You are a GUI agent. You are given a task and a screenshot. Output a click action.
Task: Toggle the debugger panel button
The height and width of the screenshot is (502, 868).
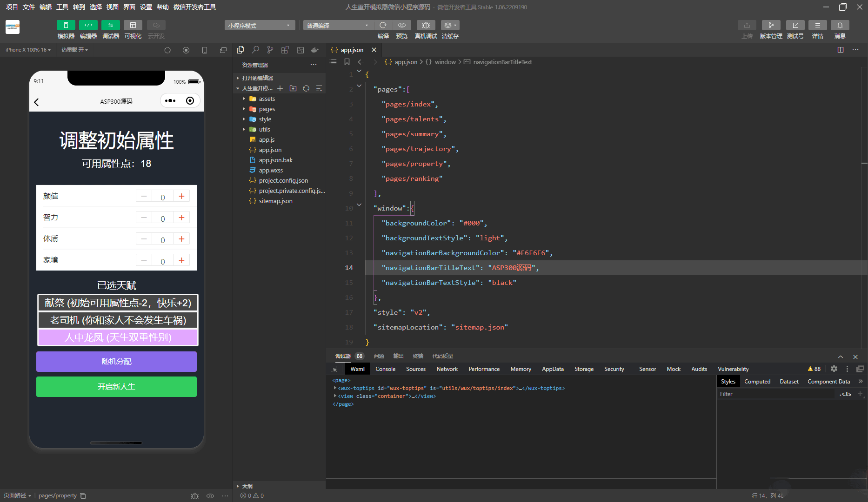[x=110, y=25]
